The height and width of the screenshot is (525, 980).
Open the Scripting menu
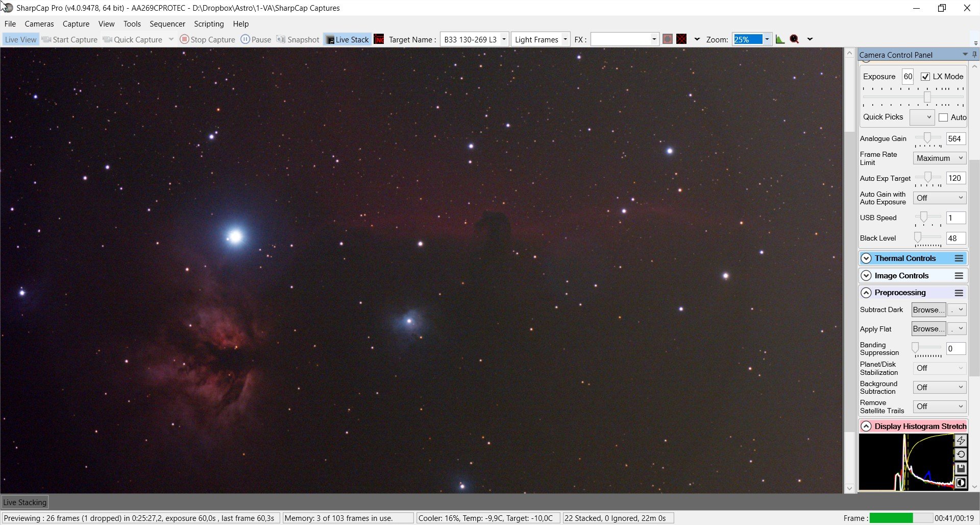(x=209, y=23)
